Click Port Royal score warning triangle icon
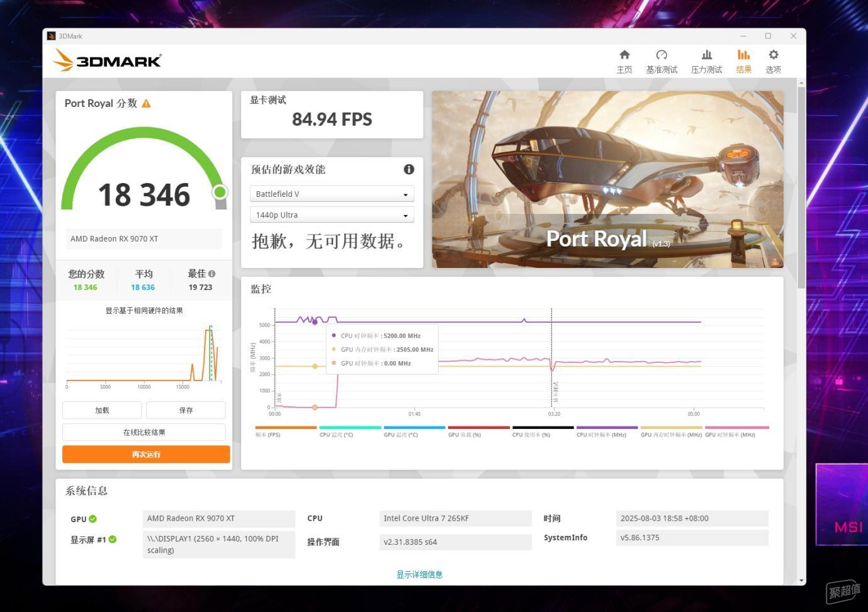Screen dimensions: 868x612 click(x=146, y=103)
